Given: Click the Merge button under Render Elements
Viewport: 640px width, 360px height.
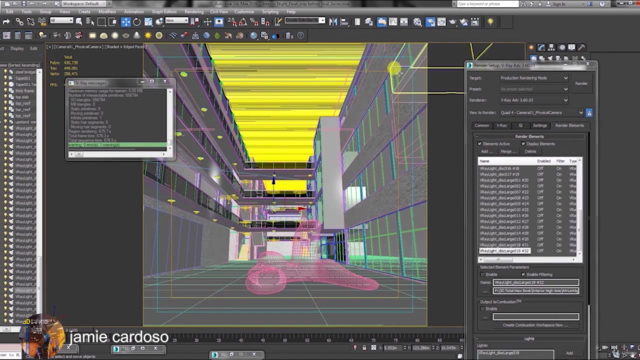Looking at the screenshot, I should pyautogui.click(x=508, y=151).
